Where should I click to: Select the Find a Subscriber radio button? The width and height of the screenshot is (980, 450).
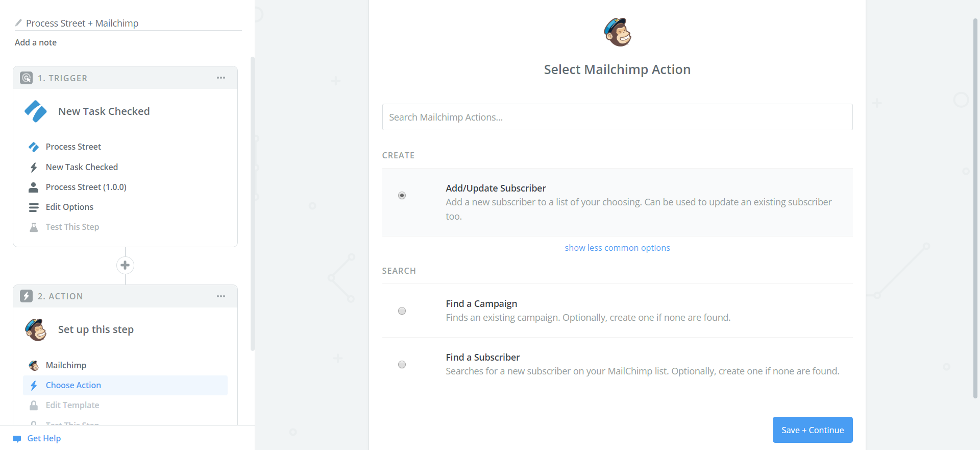click(x=402, y=365)
